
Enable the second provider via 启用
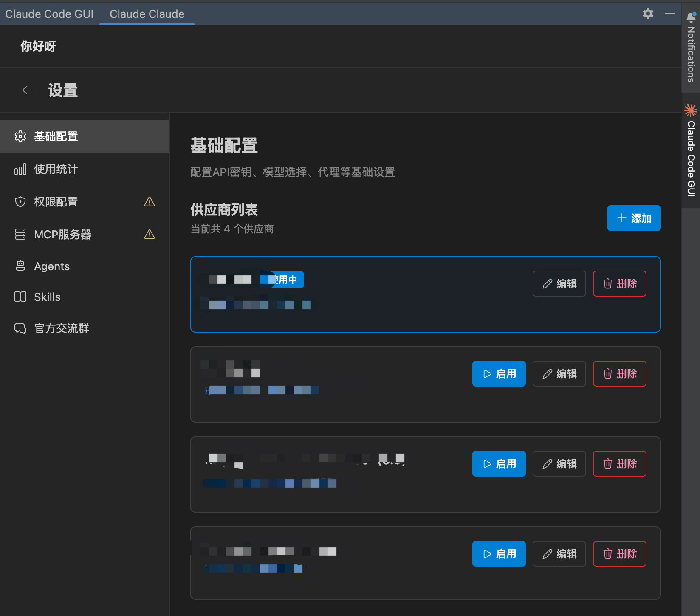pos(499,373)
